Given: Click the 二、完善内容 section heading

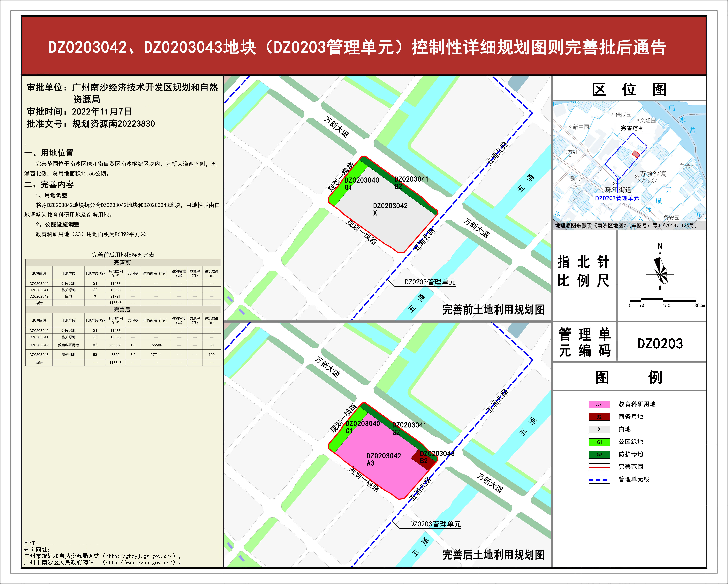Looking at the screenshot, I should (49, 185).
